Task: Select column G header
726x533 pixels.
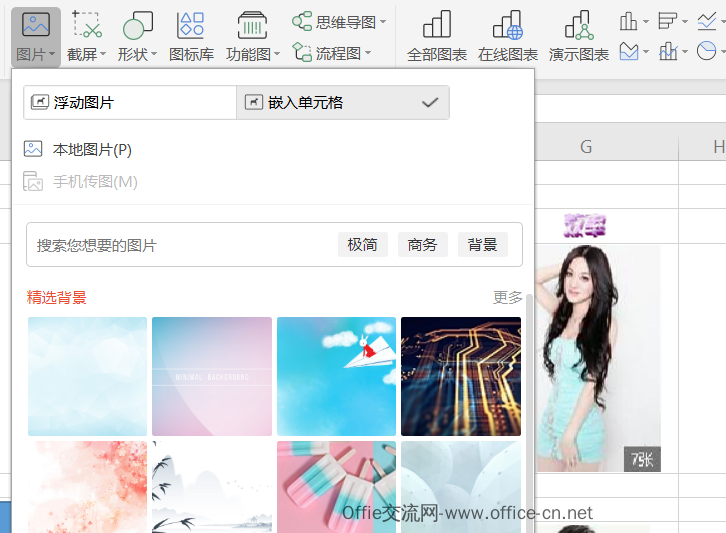Action: [x=586, y=147]
